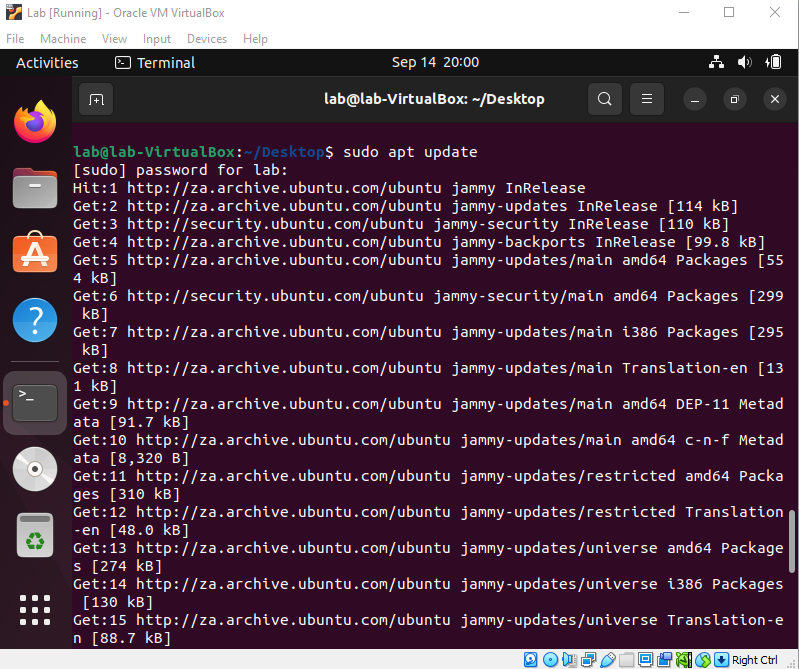Click the volume icon in top bar
Screen dimensions: 799x669
point(744,62)
